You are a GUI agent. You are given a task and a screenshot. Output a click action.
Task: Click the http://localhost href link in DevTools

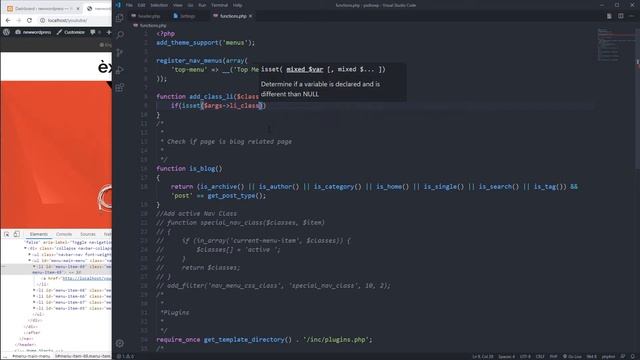[x=86, y=278]
